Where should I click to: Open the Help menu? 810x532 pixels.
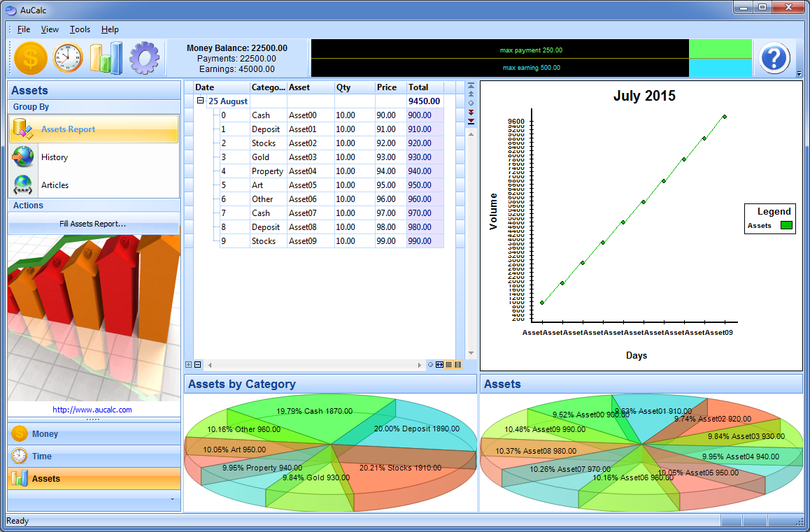coord(110,29)
